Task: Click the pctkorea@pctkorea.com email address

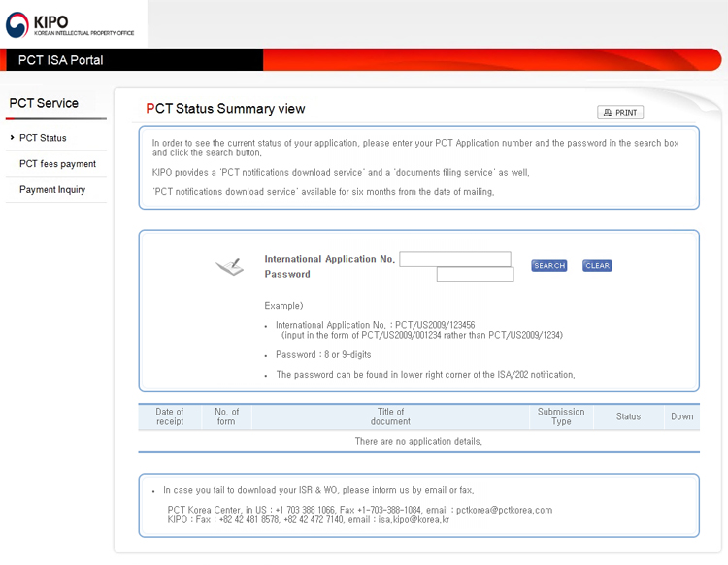Action: [504, 510]
